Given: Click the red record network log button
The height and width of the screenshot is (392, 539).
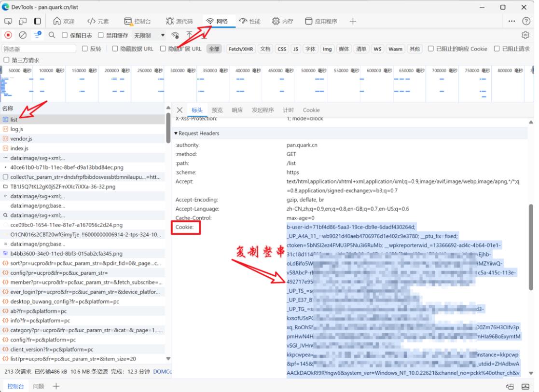Looking at the screenshot, I should coord(8,35).
